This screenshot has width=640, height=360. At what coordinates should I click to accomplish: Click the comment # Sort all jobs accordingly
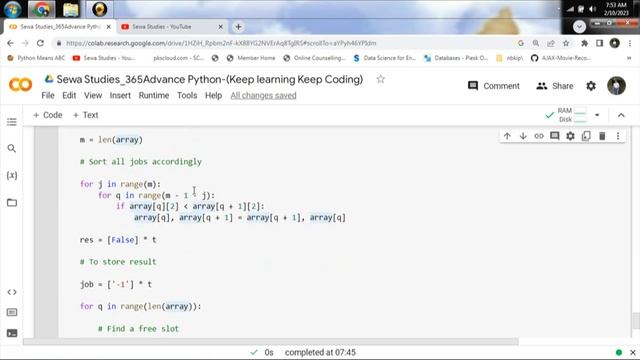coord(141,162)
